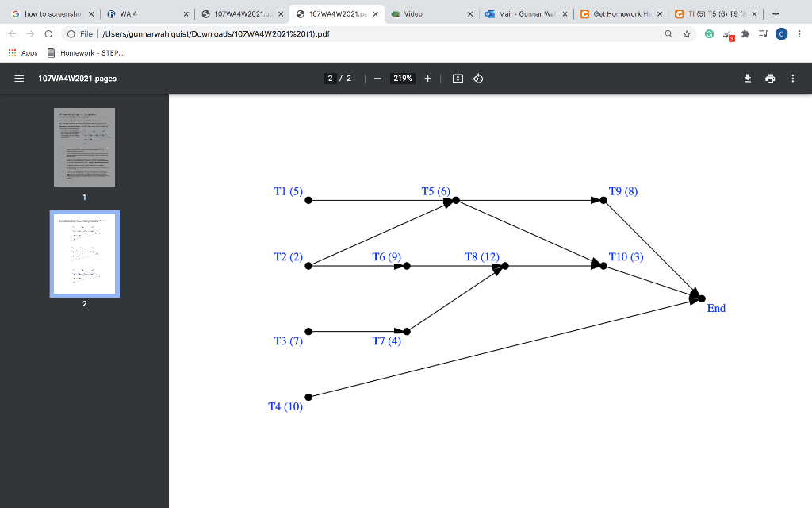The image size is (812, 508).
Task: Print the PDF document
Action: click(x=770, y=79)
